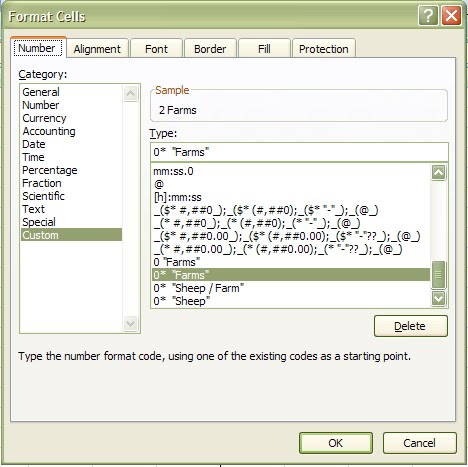
Task: Click the Type list scrollbar thumb
Action: (x=438, y=275)
